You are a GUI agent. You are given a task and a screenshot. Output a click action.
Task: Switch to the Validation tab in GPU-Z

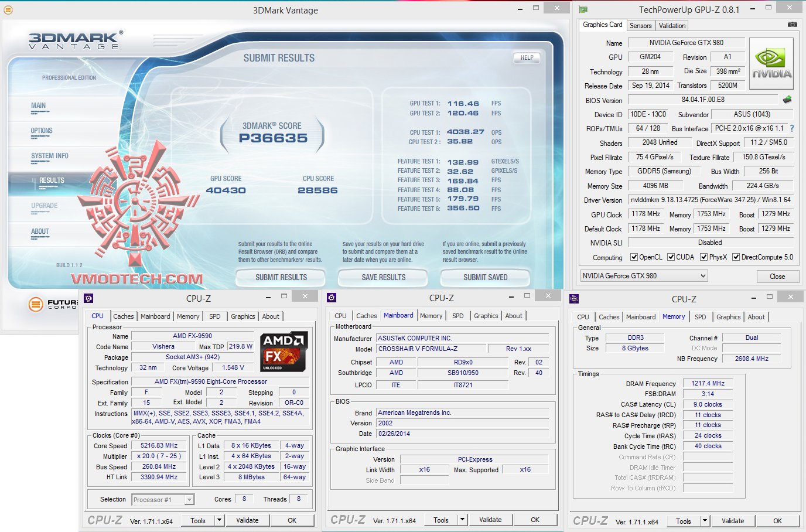coord(672,26)
